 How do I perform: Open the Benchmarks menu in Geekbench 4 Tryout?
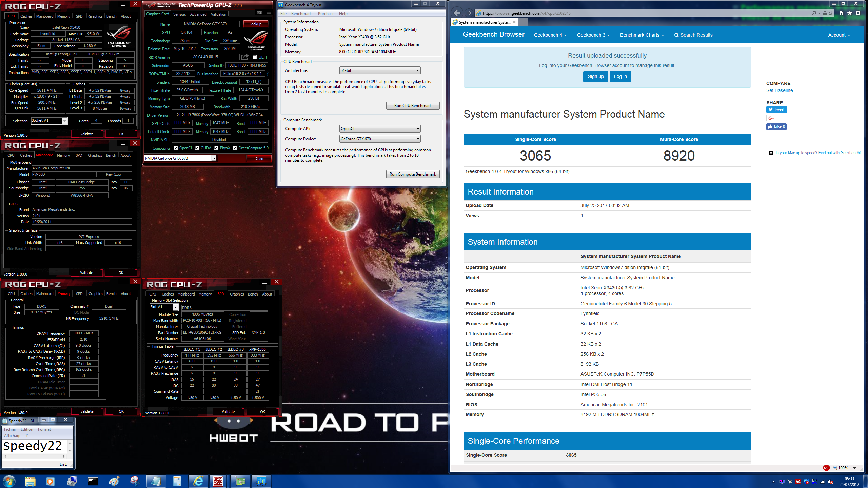tap(302, 14)
